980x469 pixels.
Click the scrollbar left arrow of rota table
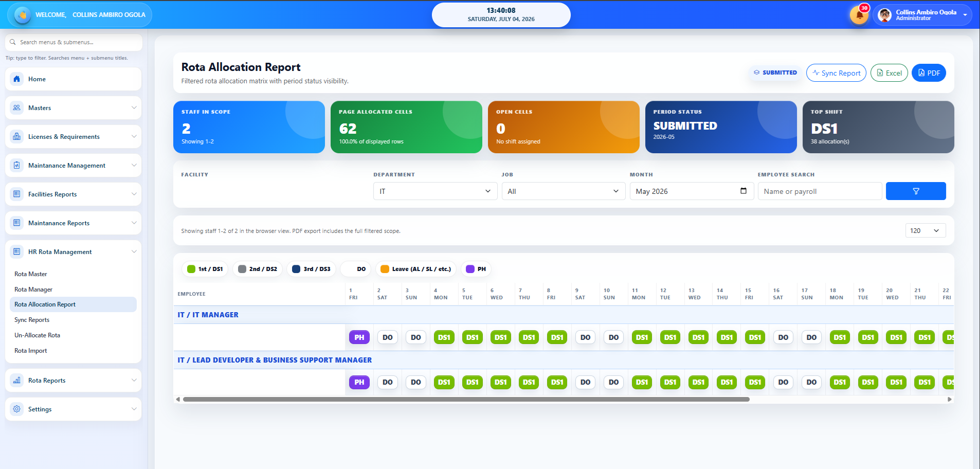pyautogui.click(x=178, y=399)
